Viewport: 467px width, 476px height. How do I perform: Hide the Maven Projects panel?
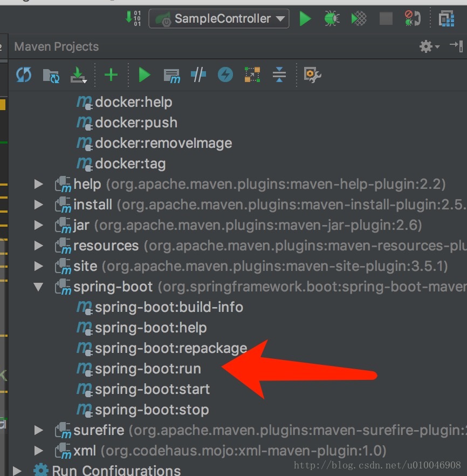pos(456,46)
